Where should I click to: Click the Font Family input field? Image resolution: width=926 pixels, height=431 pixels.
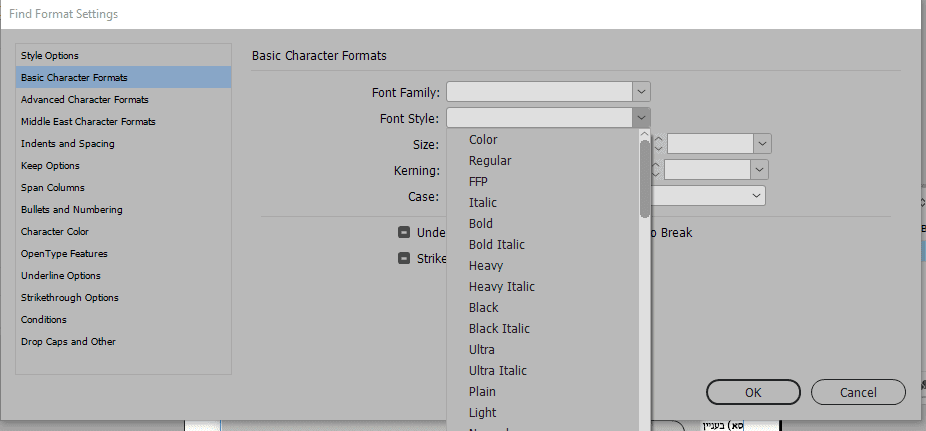540,92
